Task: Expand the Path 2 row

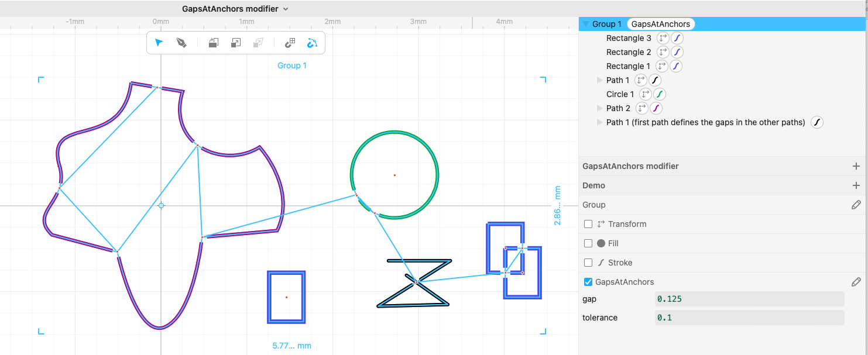Action: [599, 108]
